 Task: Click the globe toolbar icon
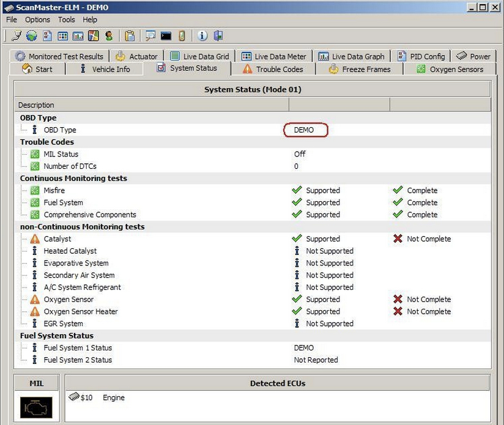(32, 35)
